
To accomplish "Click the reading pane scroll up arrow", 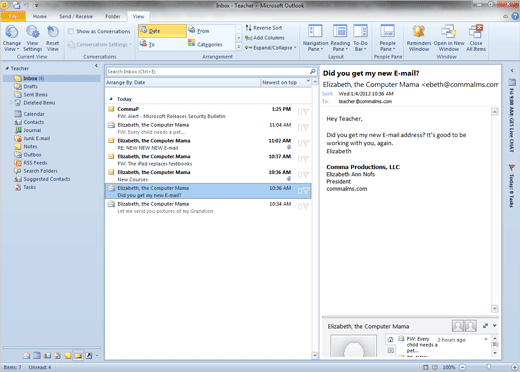I will click(495, 112).
